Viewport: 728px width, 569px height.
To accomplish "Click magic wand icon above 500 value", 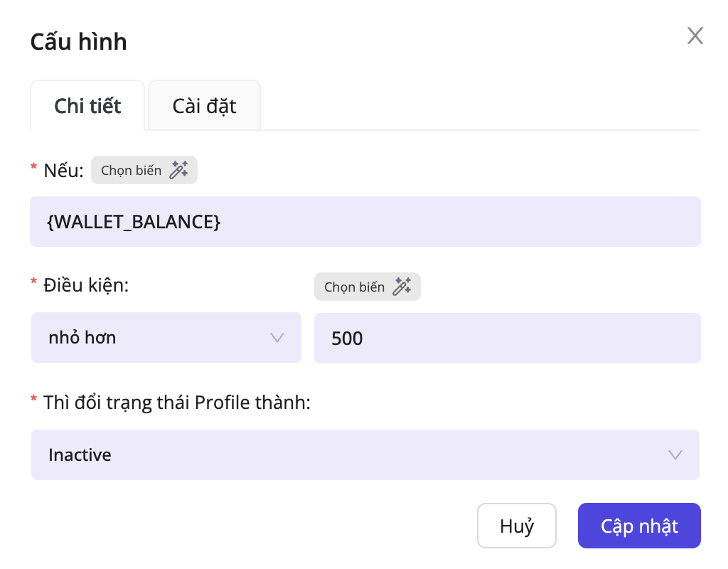I will point(402,287).
